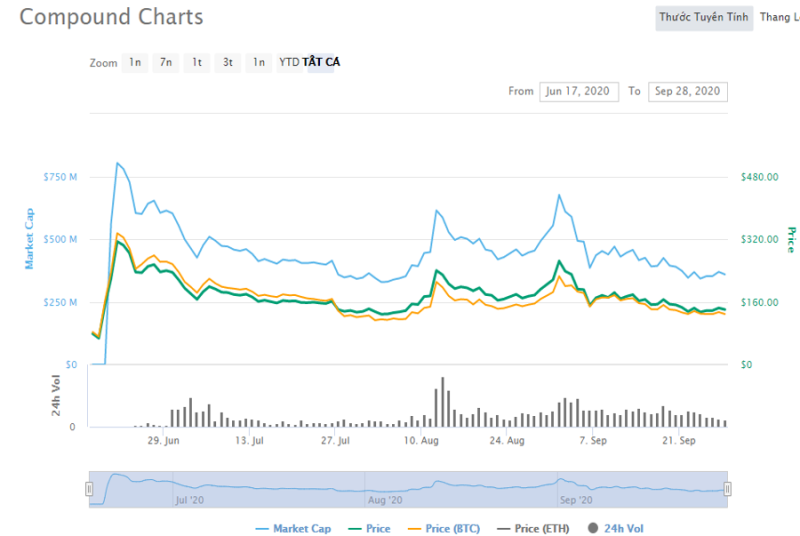The image size is (800, 536).
Task: Click the Compound Charts heading
Action: pos(111,17)
